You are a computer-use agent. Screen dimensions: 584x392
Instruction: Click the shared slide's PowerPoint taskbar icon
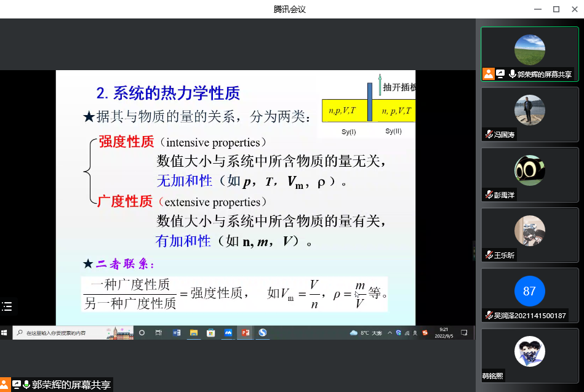245,333
